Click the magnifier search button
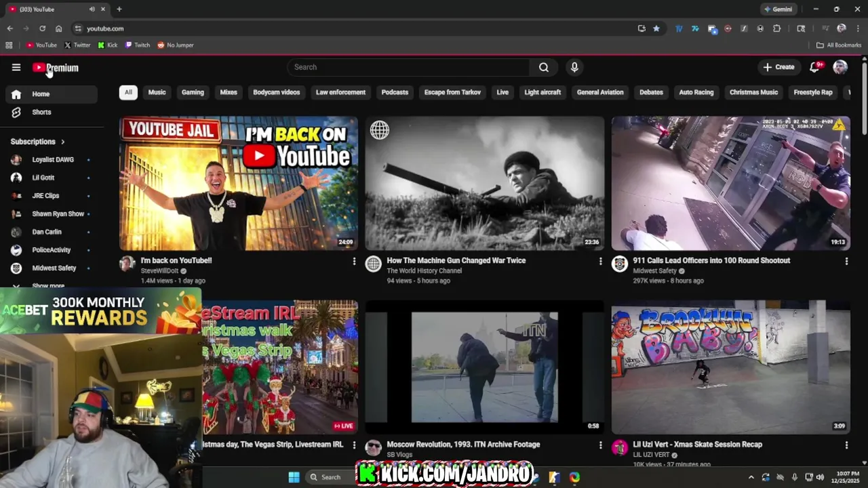Image resolution: width=868 pixels, height=488 pixels. (544, 67)
